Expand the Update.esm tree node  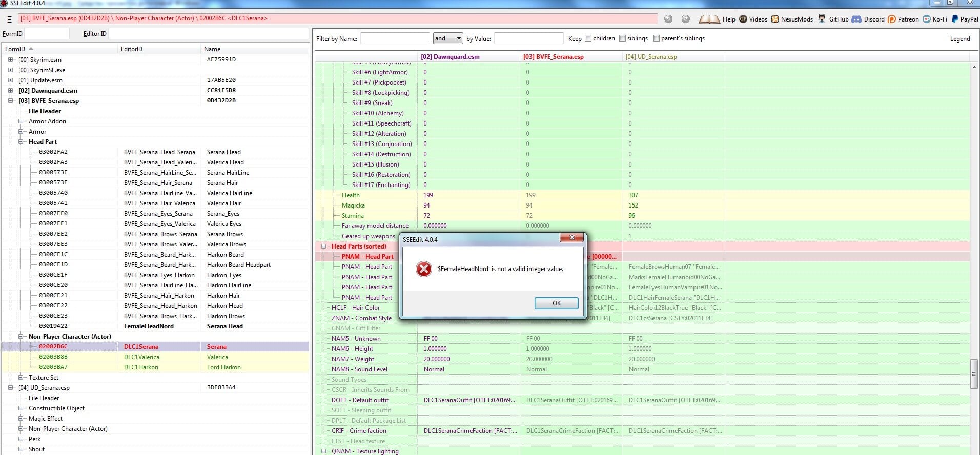tap(11, 80)
